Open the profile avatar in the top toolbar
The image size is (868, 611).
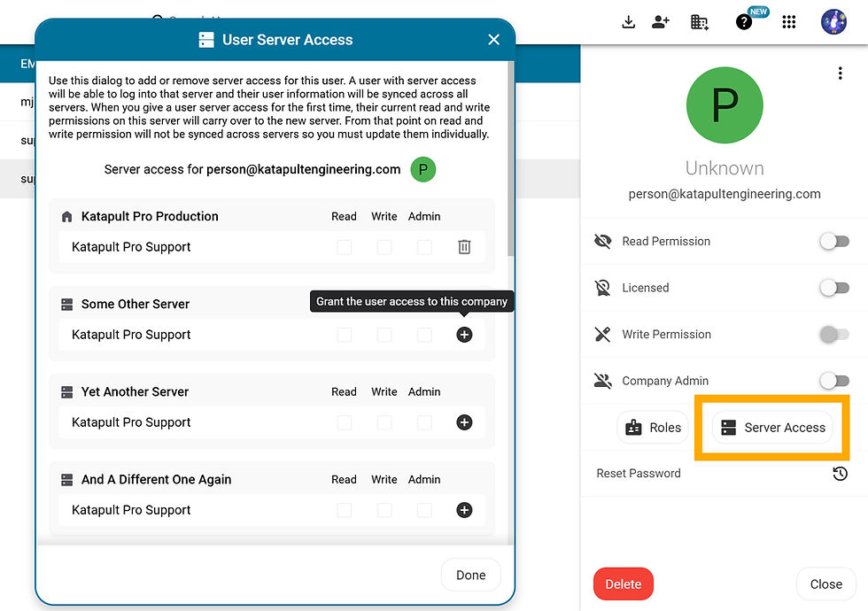(833, 22)
